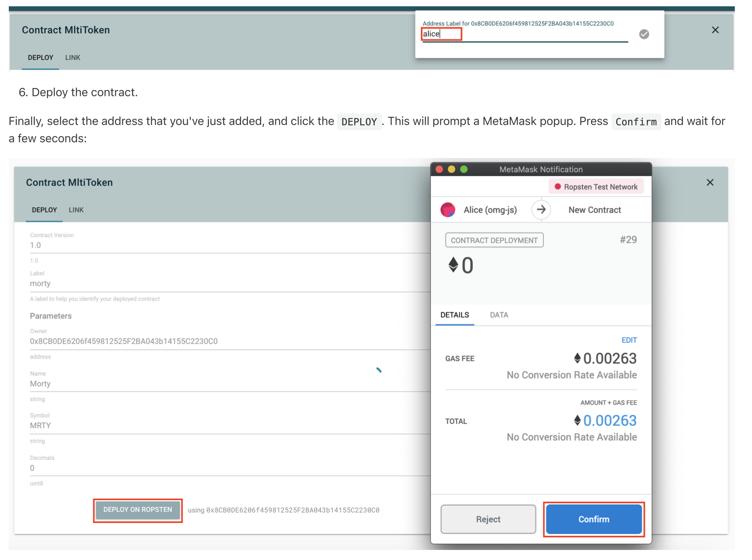The image size is (752, 560).
Task: Click the Confirm button in MetaMask
Action: (x=594, y=519)
